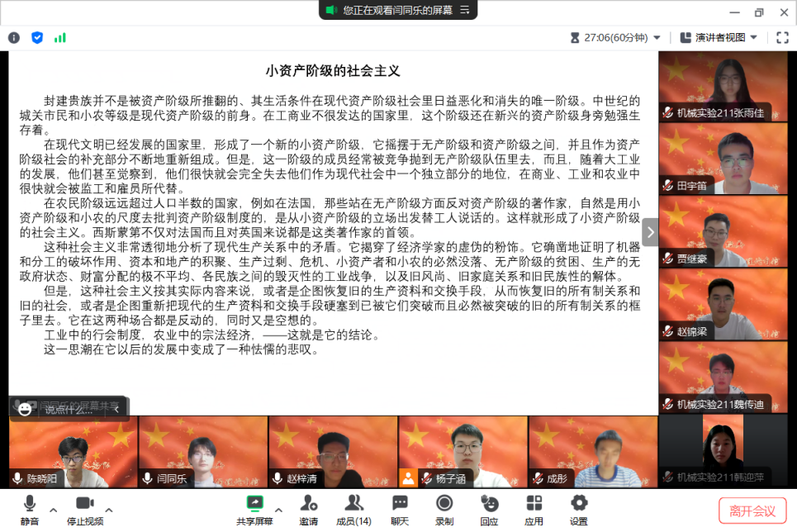Check the green network signal icon
This screenshot has height=532, width=797.
[x=60, y=37]
